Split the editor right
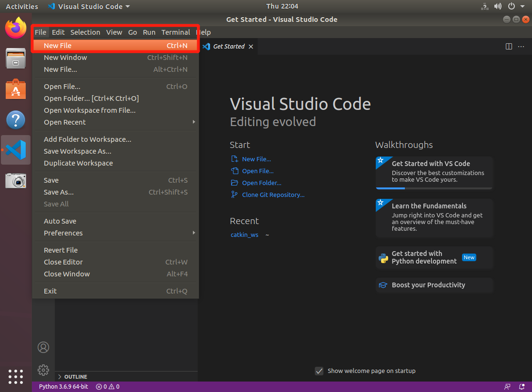Viewport: 532px width, 392px height. [509, 47]
